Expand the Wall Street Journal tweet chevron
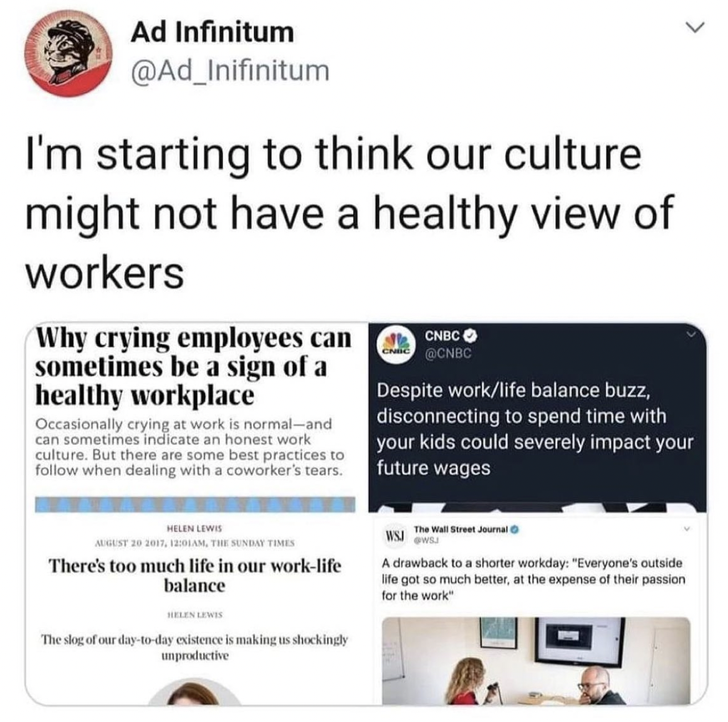The height and width of the screenshot is (722, 728). [687, 529]
